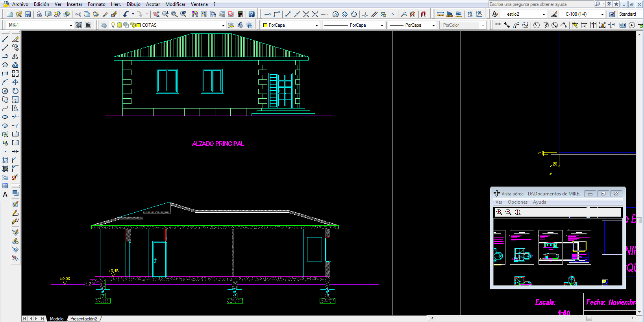Toggle the COTAS layer padlock

133,25
